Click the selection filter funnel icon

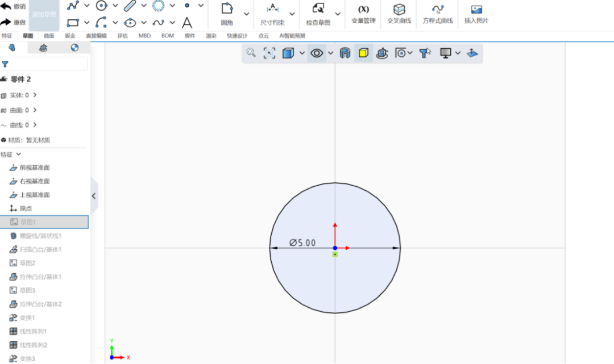pyautogui.click(x=425, y=53)
